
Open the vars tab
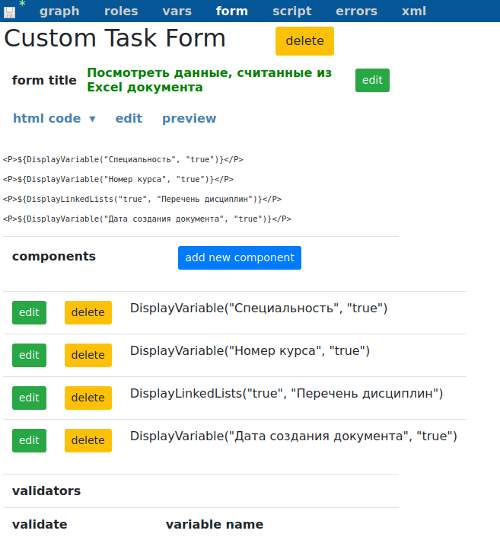click(177, 11)
